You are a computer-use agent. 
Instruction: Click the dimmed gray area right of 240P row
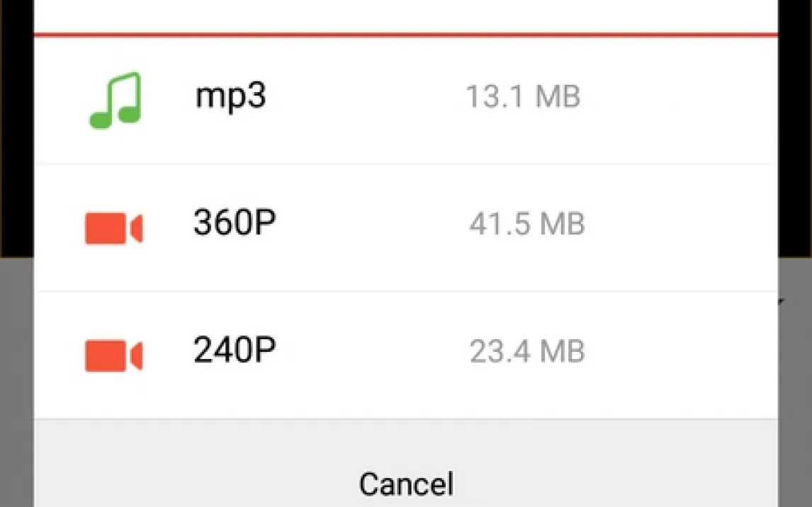point(795,354)
